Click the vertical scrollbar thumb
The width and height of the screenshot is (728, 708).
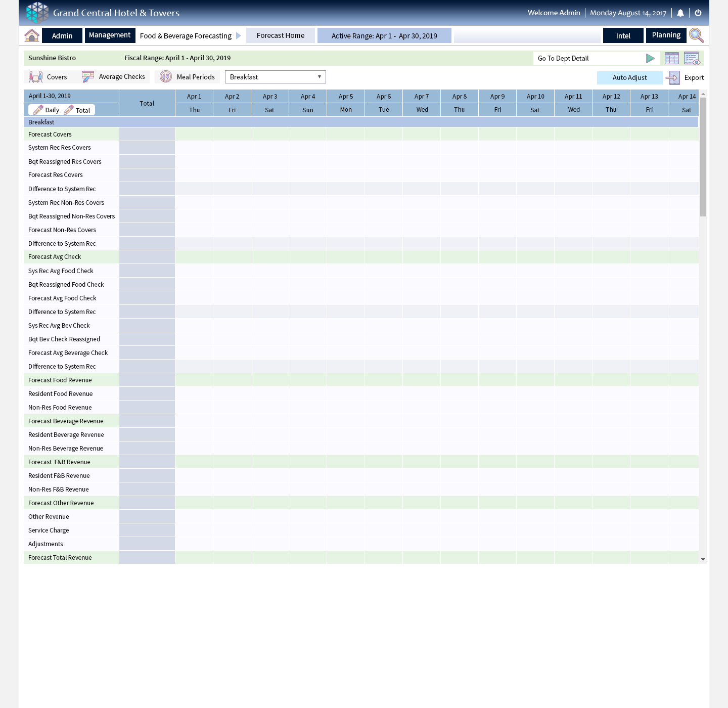(x=703, y=157)
